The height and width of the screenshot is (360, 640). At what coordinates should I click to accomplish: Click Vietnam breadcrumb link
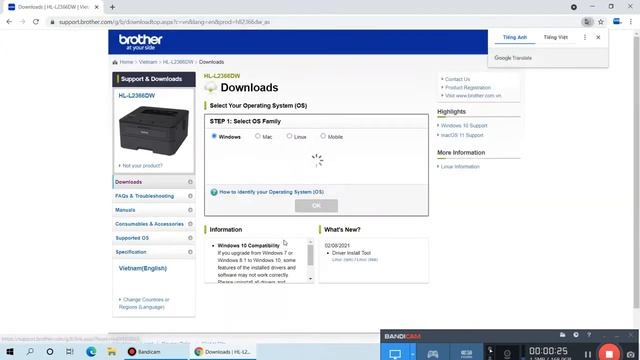point(148,62)
